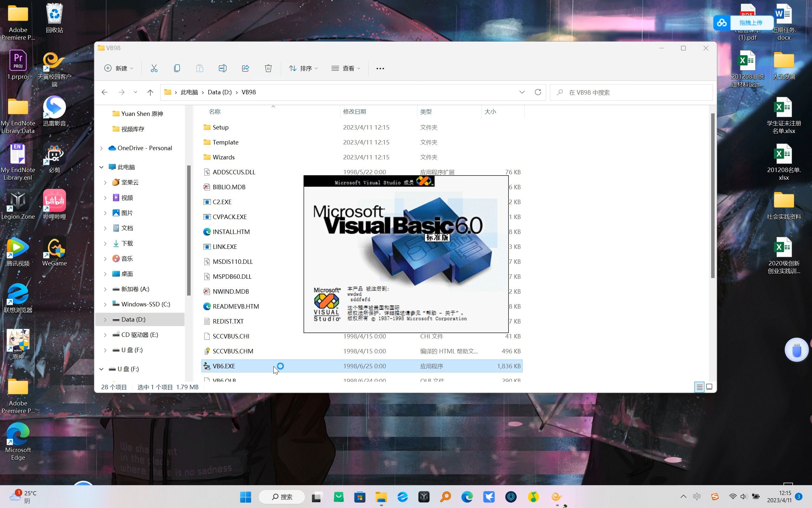The width and height of the screenshot is (812, 508).
Task: Expand 下载 tree node
Action: point(105,243)
